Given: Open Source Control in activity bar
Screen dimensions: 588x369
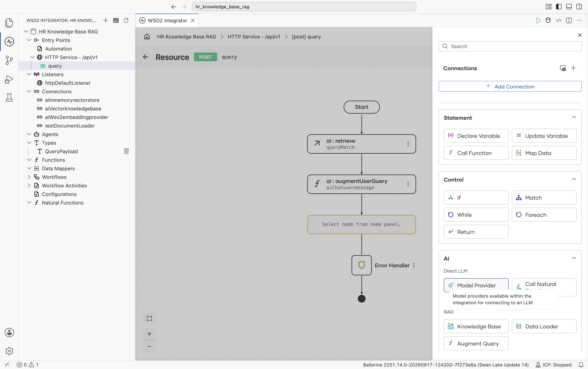Looking at the screenshot, I should (9, 60).
